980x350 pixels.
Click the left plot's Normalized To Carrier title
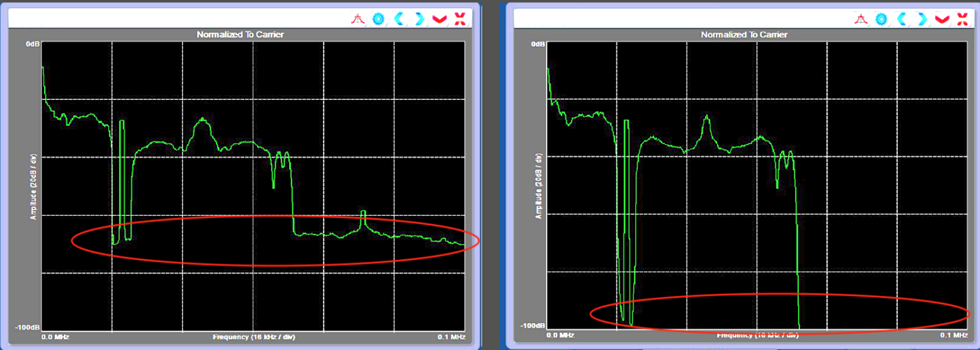point(240,34)
